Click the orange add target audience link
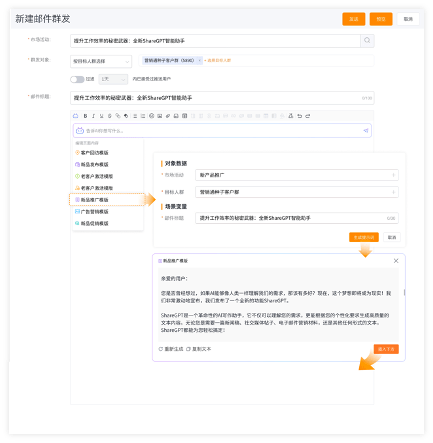433x443 pixels. (218, 60)
